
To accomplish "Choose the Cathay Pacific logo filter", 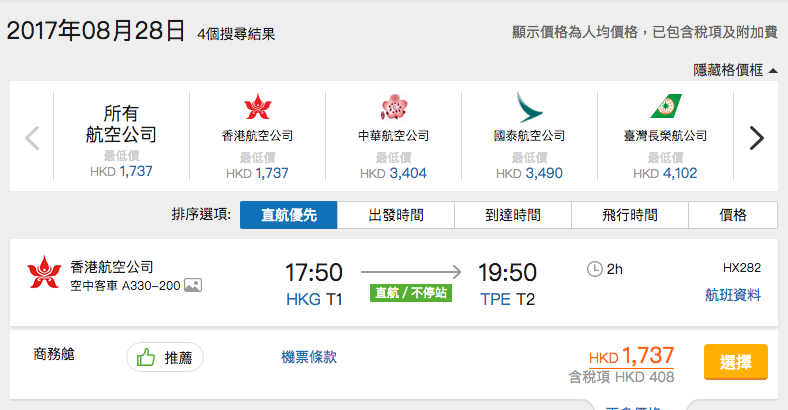I will [x=529, y=107].
